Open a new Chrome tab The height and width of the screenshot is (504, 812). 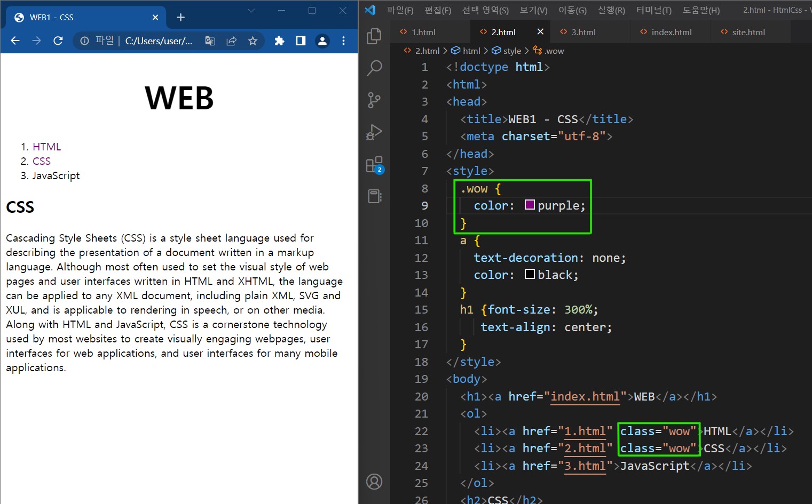click(x=180, y=18)
